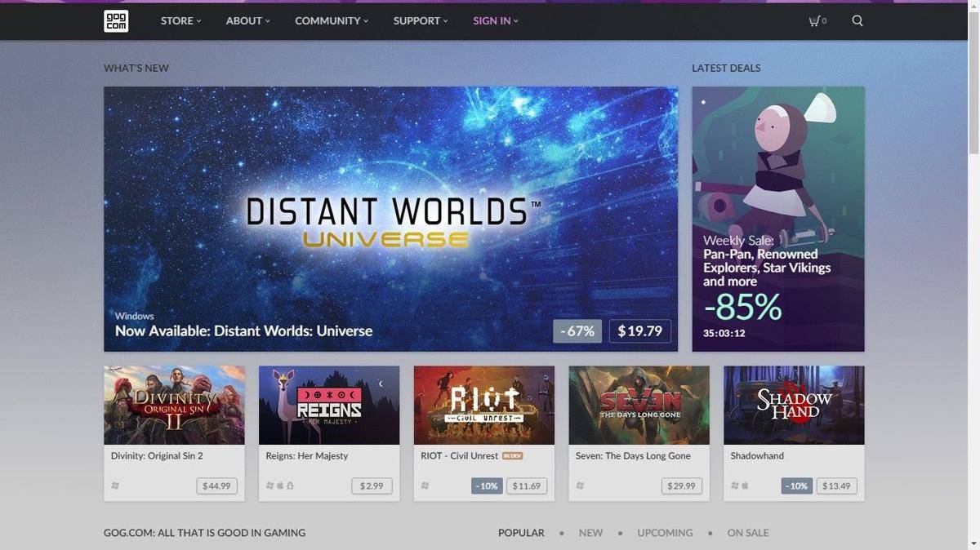980x550 pixels.
Task: Click the Mac icon under Reigns: Her Majesty
Action: pos(280,486)
